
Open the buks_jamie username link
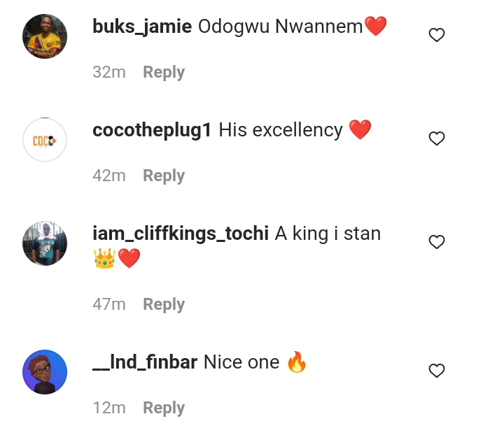pos(142,27)
